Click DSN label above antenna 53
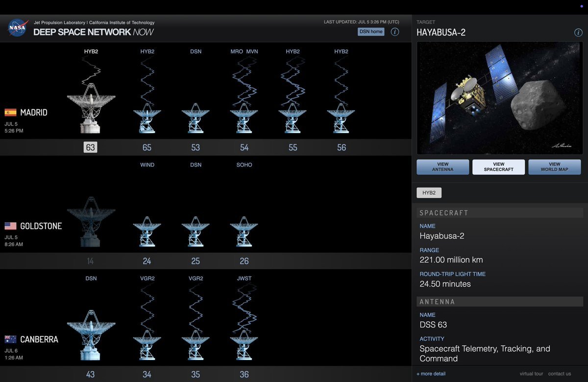 tap(196, 51)
